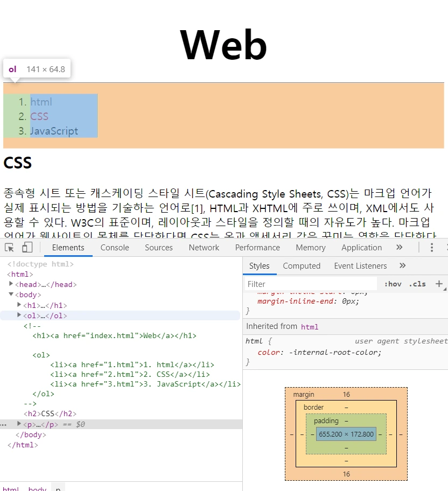
Task: Select the Computed sub-tab
Action: tap(302, 266)
